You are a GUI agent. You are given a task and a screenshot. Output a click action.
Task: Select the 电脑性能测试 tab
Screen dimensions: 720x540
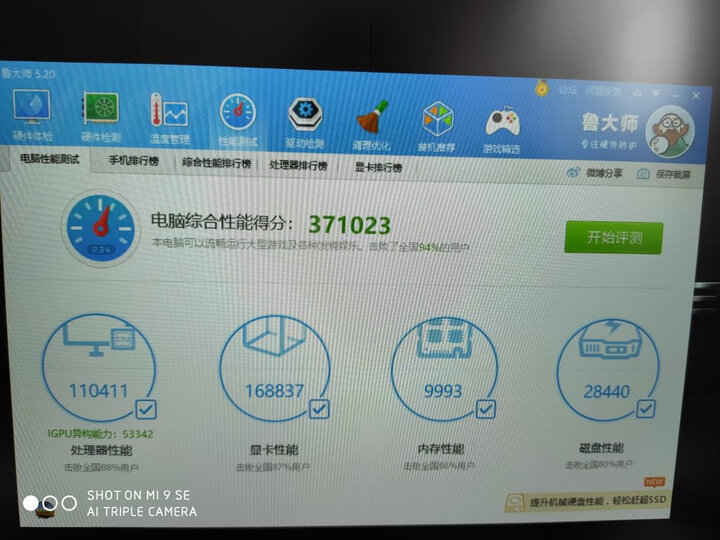(50, 159)
